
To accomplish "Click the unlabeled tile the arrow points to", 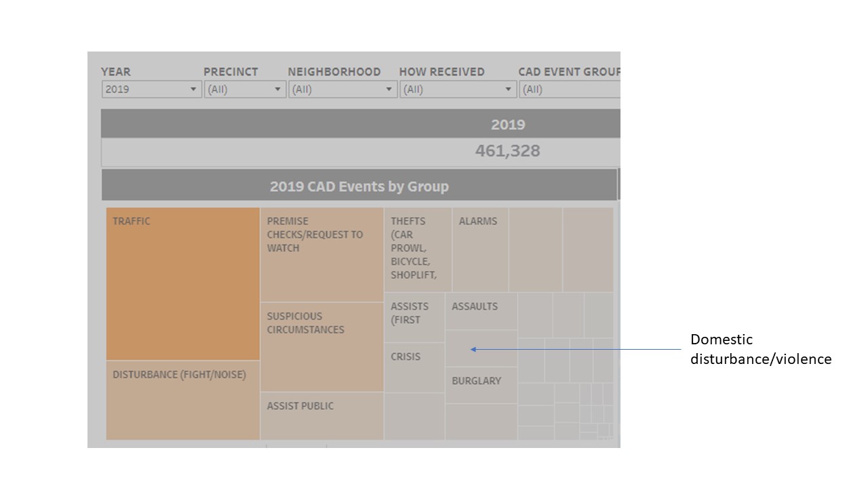I will tap(481, 348).
